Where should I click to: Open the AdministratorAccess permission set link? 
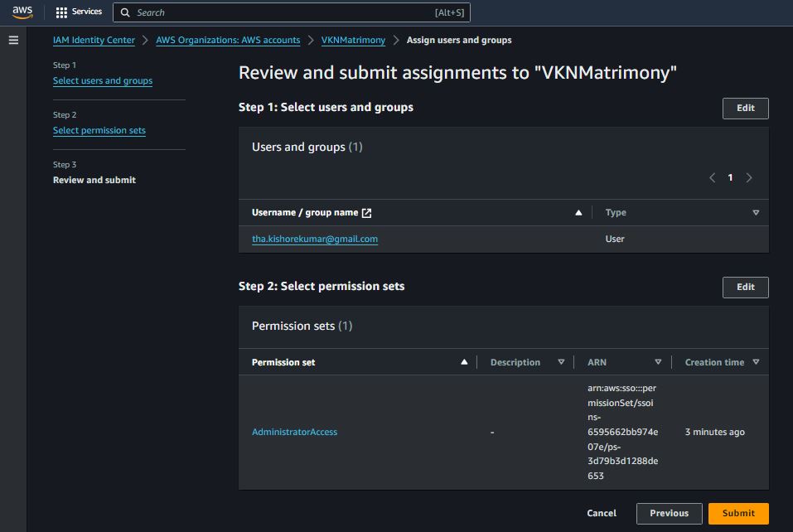(294, 432)
